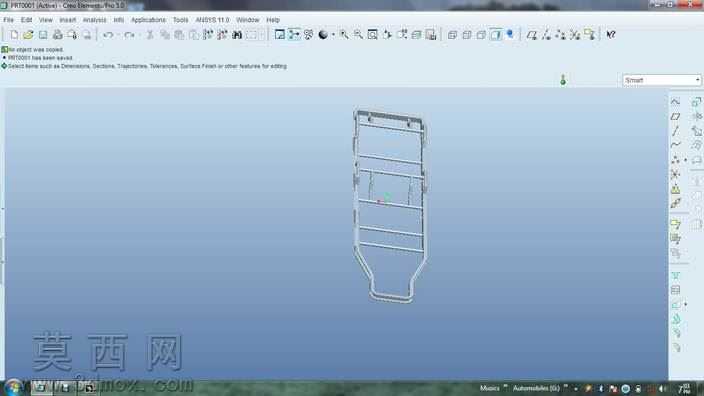Open the binoculars Find tool
Image resolution: width=704 pixels, height=396 pixels.
point(237,35)
